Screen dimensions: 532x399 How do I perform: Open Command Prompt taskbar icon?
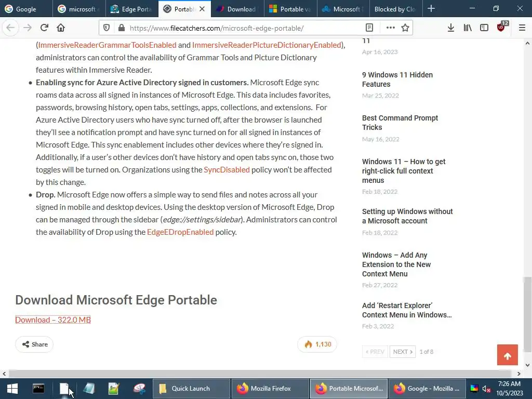point(38,389)
